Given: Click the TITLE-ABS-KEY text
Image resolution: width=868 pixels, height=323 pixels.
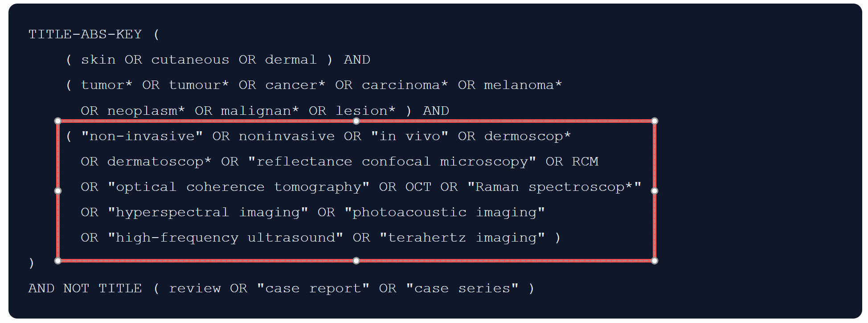Looking at the screenshot, I should [x=85, y=34].
